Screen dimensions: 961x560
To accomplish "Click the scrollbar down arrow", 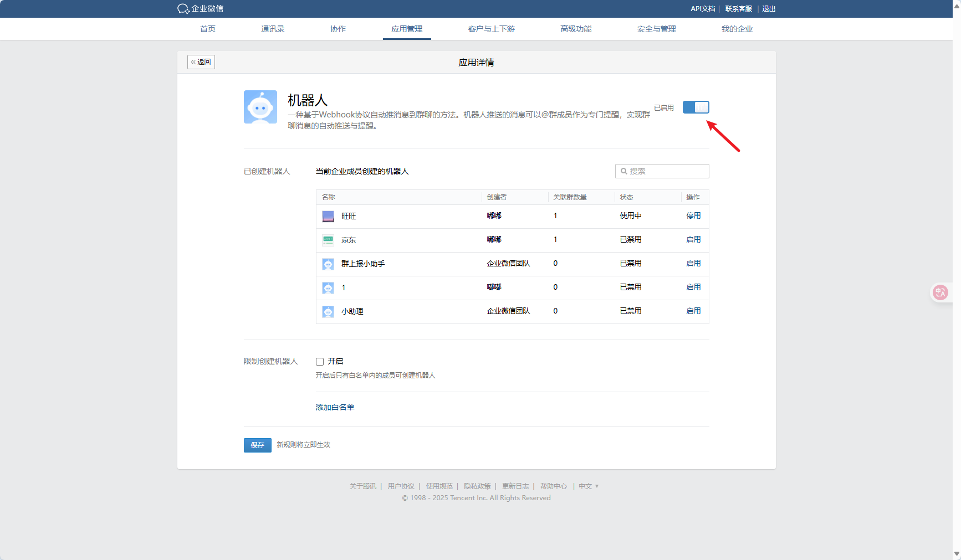I will (957, 554).
